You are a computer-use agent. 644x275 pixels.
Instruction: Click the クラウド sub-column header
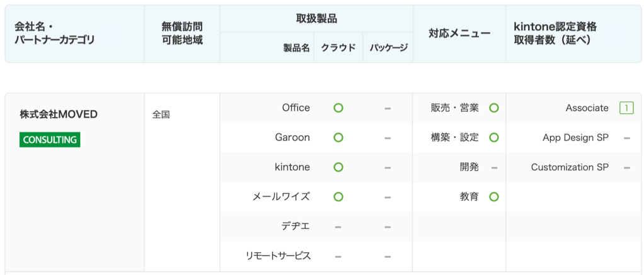338,48
